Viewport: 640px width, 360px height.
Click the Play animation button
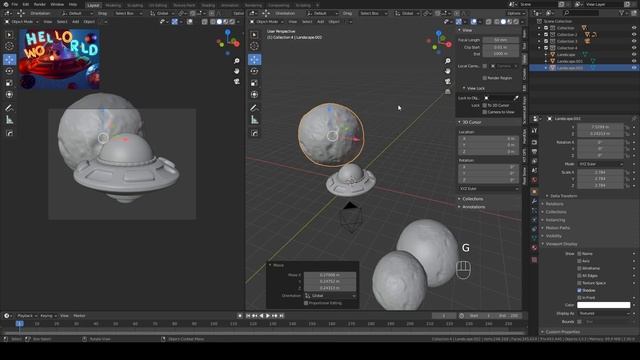coord(268,316)
